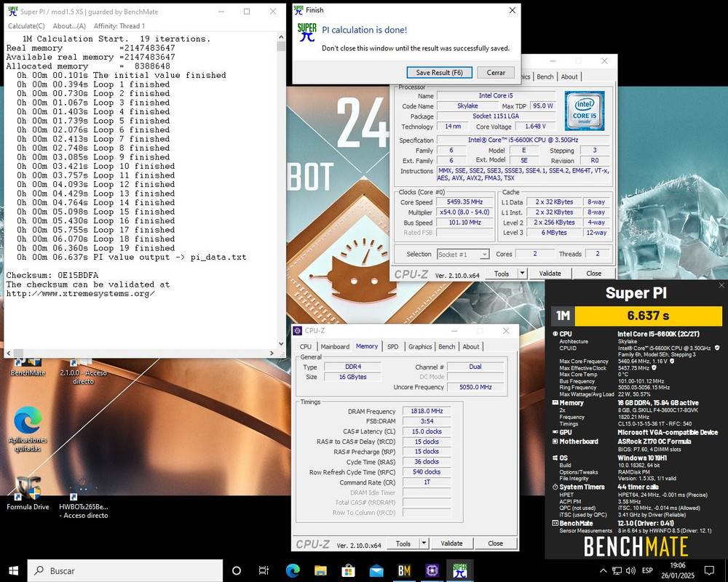Open the About tab in lower CPU-Z window
The width and height of the screenshot is (728, 582).
click(471, 347)
